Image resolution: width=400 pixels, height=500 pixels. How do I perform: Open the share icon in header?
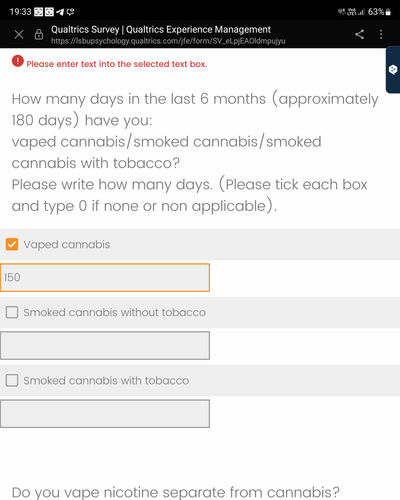click(x=359, y=34)
